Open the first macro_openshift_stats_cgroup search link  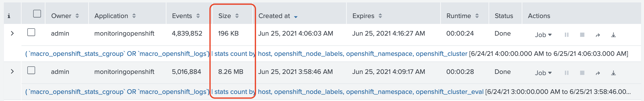tap(246, 53)
